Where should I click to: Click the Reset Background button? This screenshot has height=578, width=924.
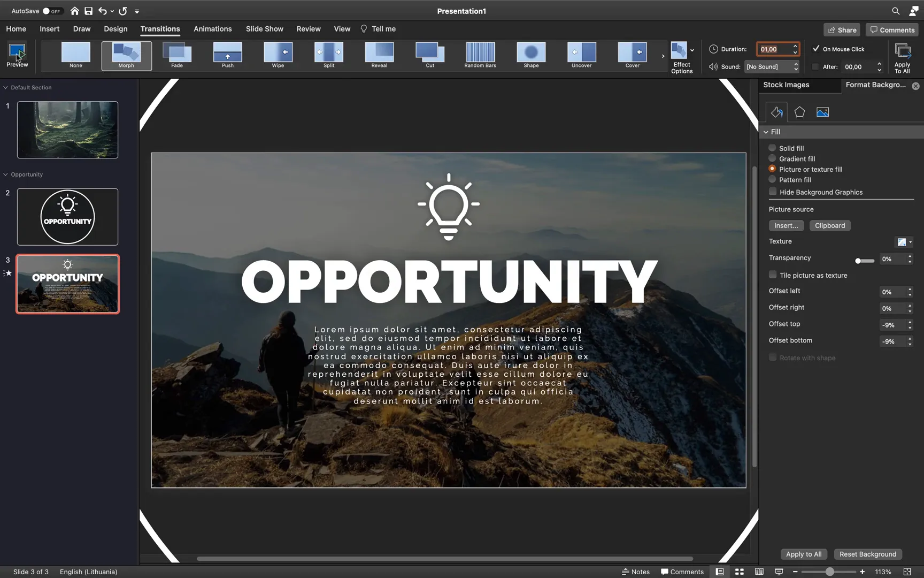[x=867, y=554]
